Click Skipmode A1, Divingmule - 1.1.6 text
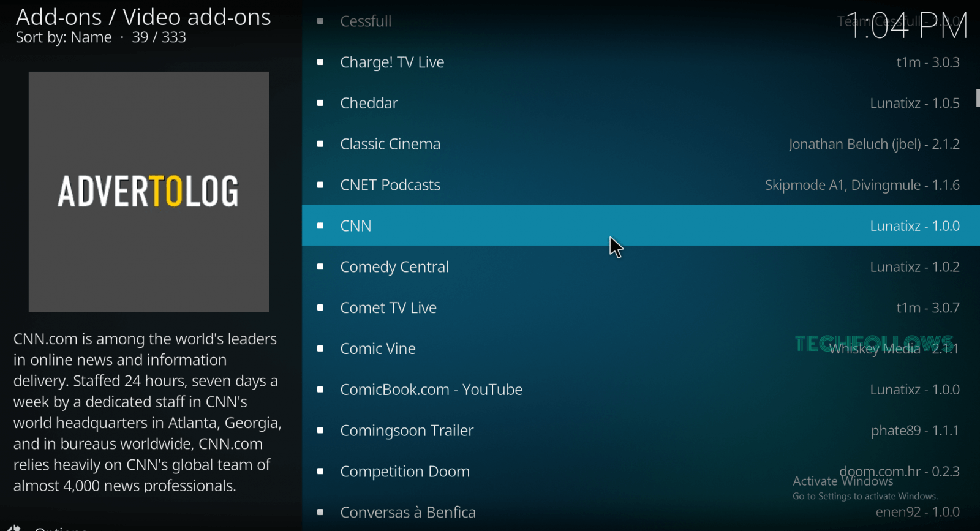Image resolution: width=980 pixels, height=531 pixels. click(862, 185)
